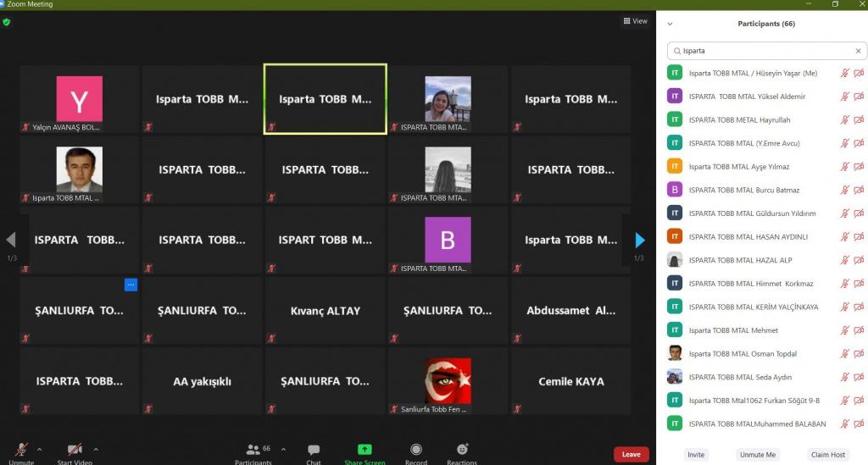Start video using the camera icon
This screenshot has height=465, width=868.
pos(75,450)
